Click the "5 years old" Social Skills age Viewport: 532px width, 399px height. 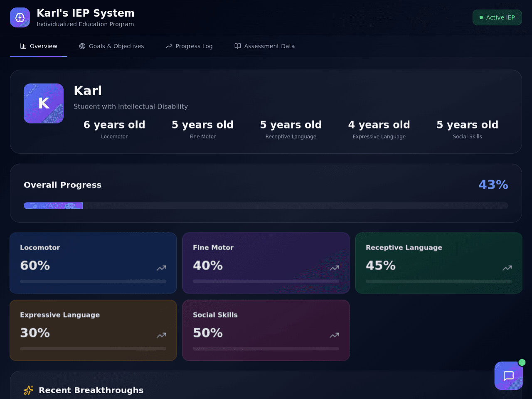pos(468,125)
